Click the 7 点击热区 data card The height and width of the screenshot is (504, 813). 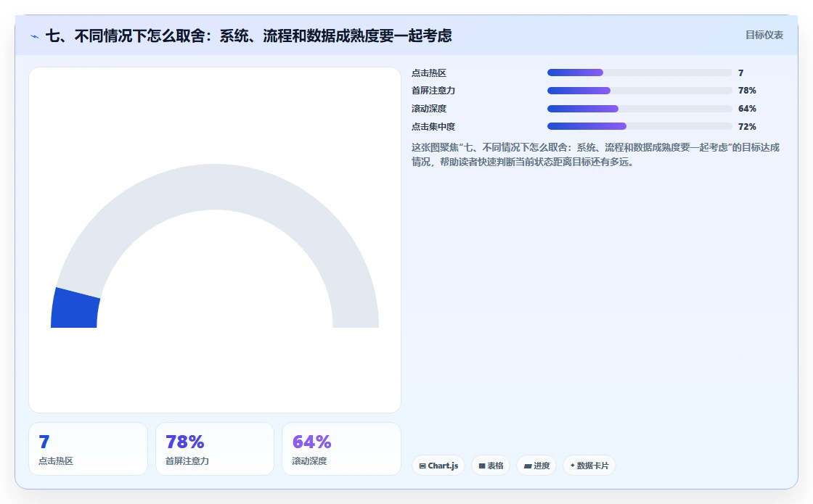click(x=88, y=449)
